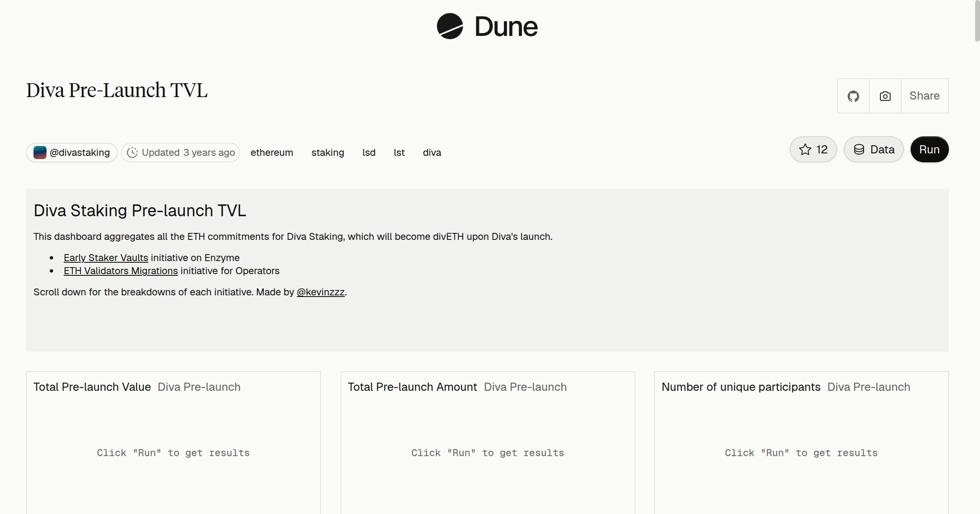Viewport: 980px width, 514px height.
Task: Open the Share button
Action: click(x=924, y=96)
